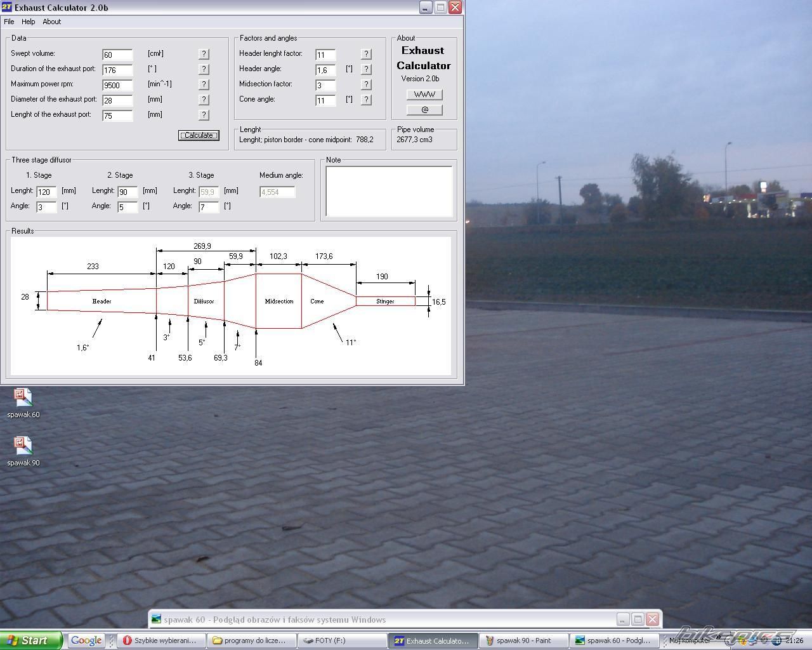Click the help button for Maximum power rpm
Viewport: 812px width, 650px height.
pyautogui.click(x=204, y=84)
